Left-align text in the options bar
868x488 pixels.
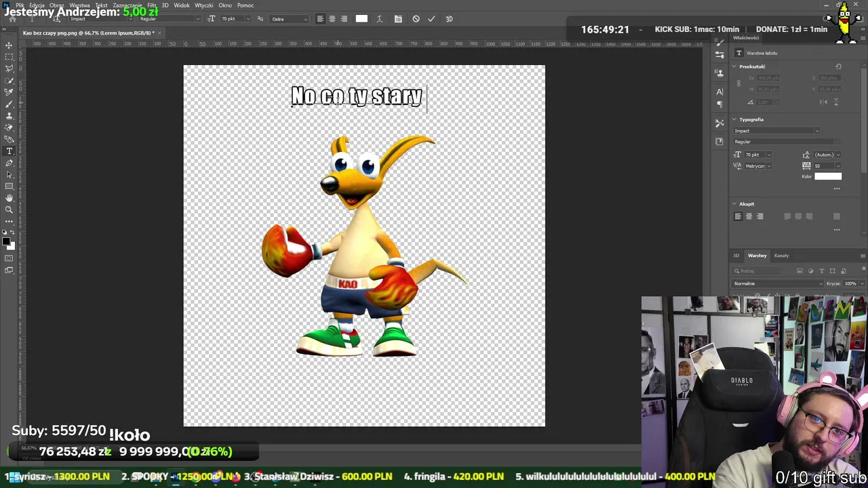320,19
